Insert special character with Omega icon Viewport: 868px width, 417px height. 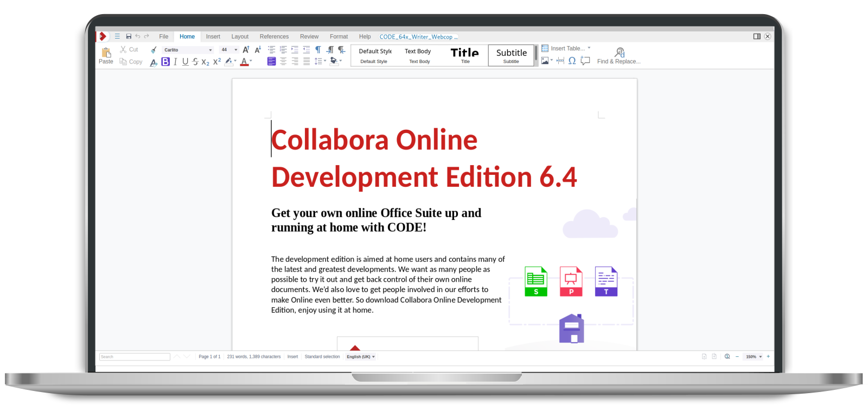coord(572,61)
